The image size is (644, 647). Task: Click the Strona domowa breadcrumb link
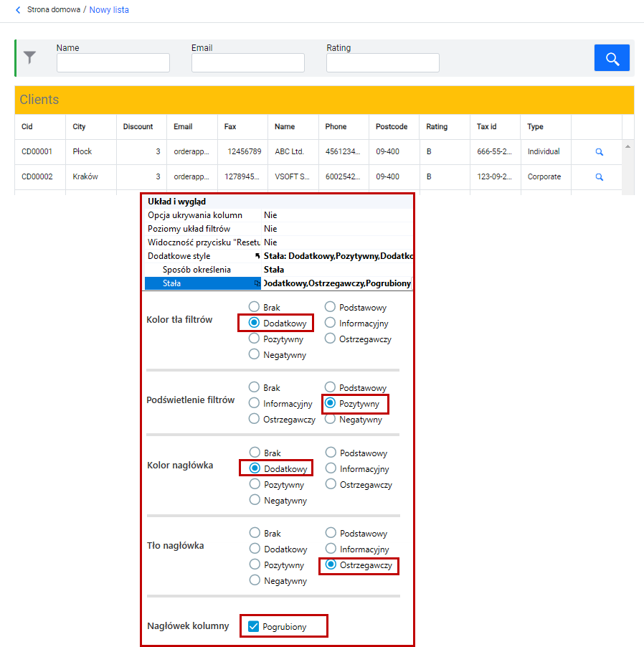coord(54,9)
